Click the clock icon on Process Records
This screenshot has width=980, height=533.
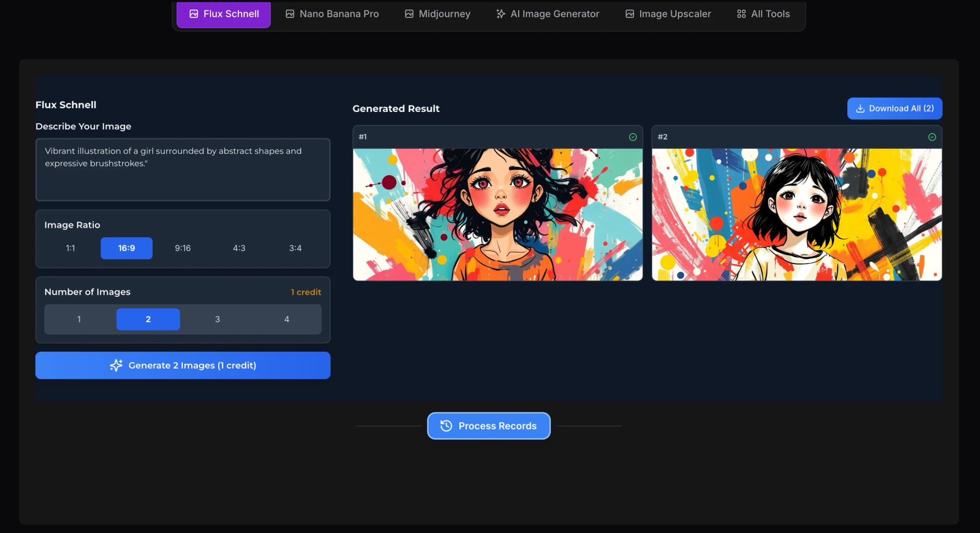[445, 426]
